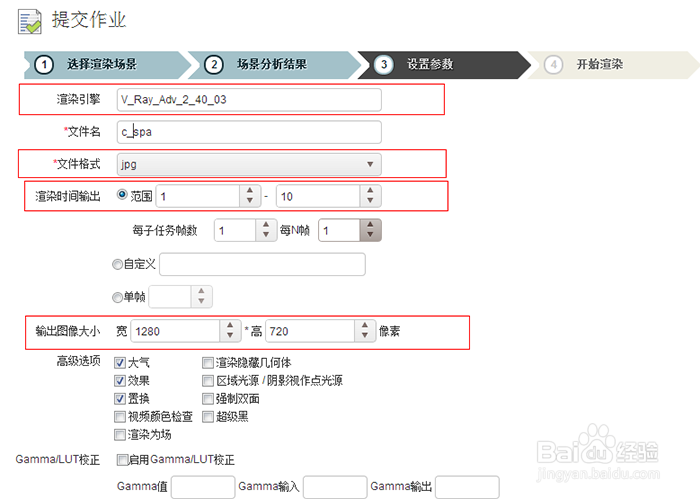
Task: Click the 高 height field 720
Action: 310,331
